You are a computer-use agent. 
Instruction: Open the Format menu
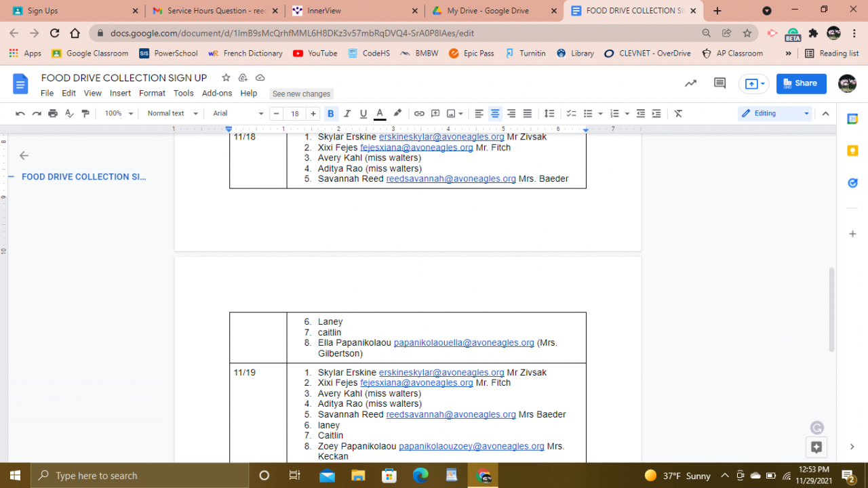click(x=152, y=94)
